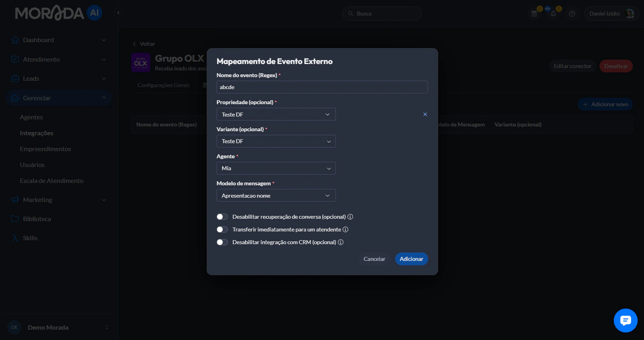Click the Atendimento chat icon
The width and height of the screenshot is (644, 340).
tap(15, 59)
